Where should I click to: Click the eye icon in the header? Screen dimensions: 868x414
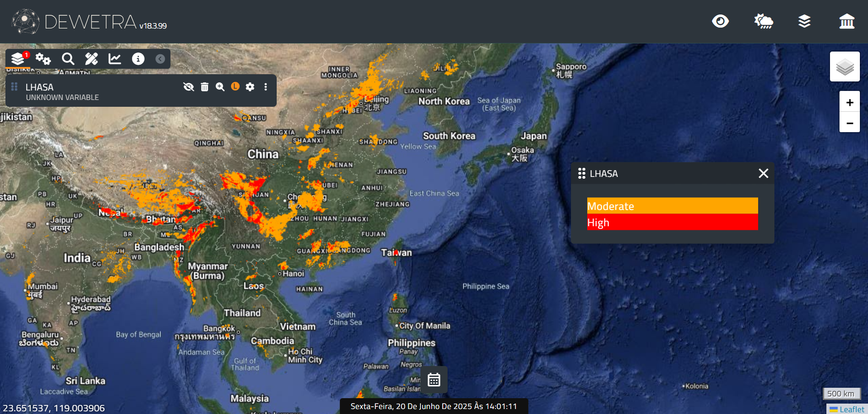720,21
